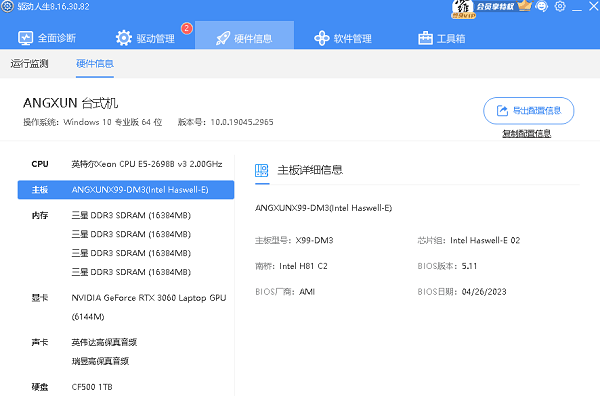
Task: Click the ANGXUN 台式机 title
Action: [x=70, y=103]
